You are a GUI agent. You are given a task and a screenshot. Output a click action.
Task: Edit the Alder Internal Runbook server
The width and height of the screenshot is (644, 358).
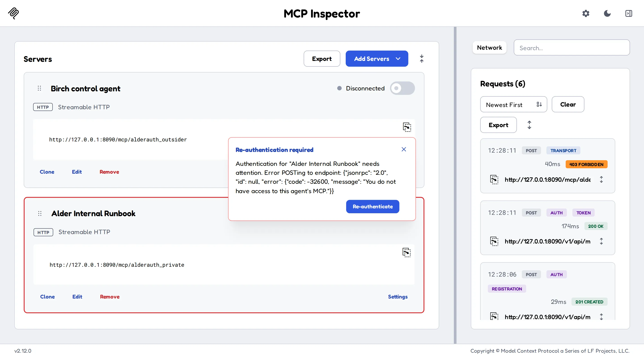point(77,297)
